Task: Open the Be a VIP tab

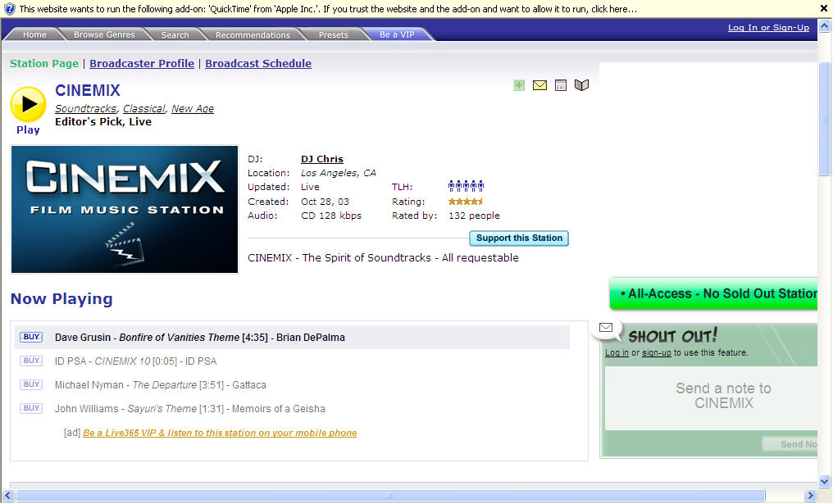Action: coord(397,34)
